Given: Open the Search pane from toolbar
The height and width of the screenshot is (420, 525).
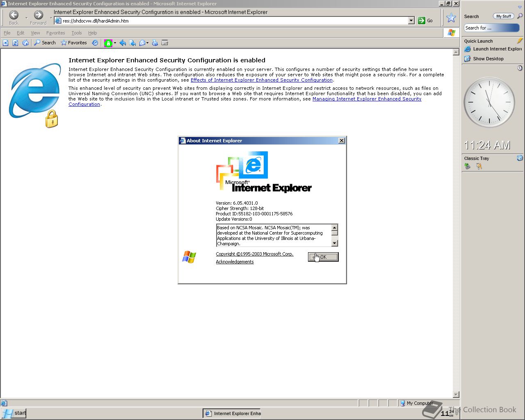Looking at the screenshot, I should 45,43.
